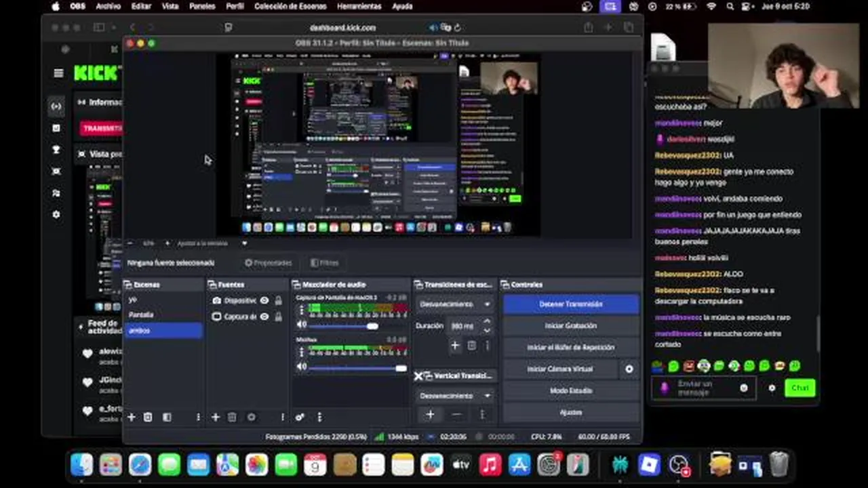
Task: Open Ayuda menu
Action: (x=402, y=6)
